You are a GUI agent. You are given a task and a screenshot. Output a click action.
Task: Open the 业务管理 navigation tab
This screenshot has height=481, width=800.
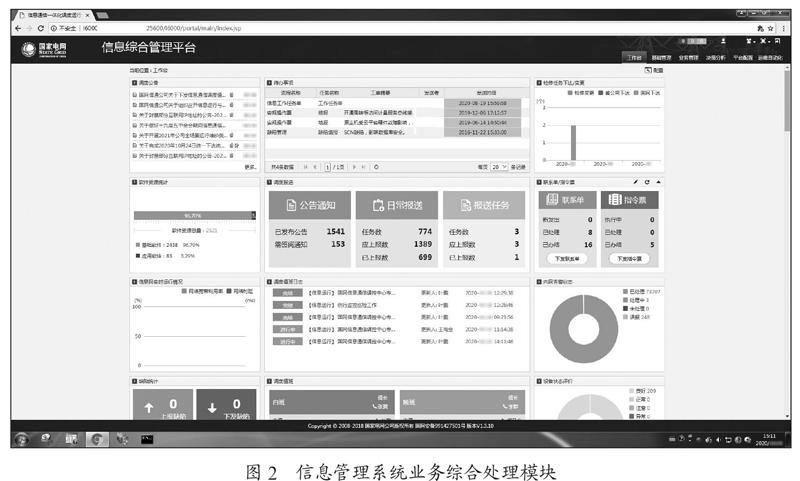(x=688, y=58)
